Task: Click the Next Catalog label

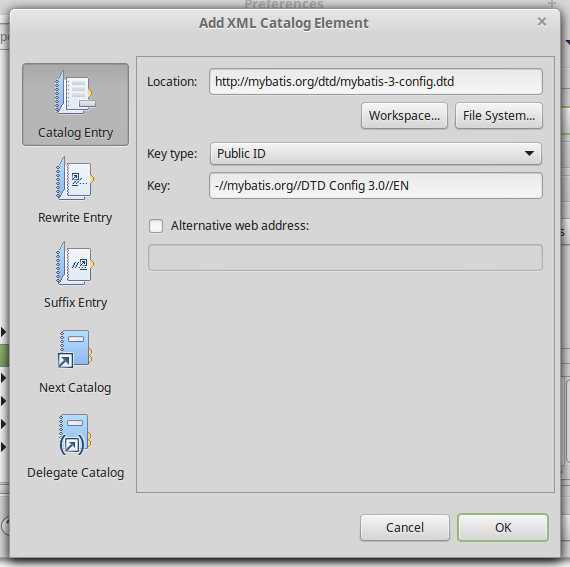Action: [75, 388]
